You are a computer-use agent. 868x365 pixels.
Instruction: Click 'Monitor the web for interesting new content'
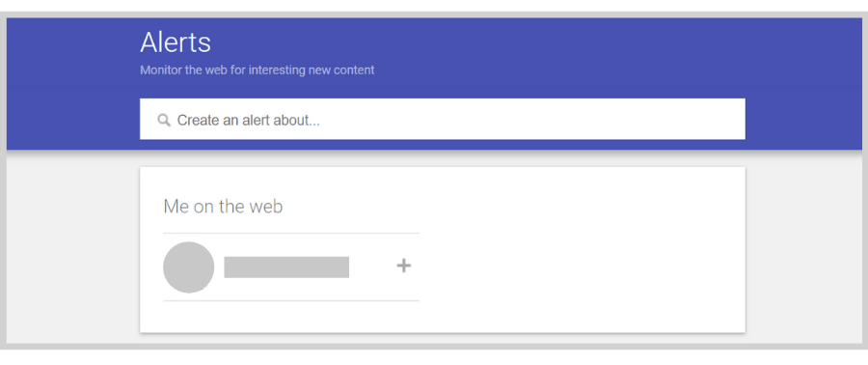[257, 70]
